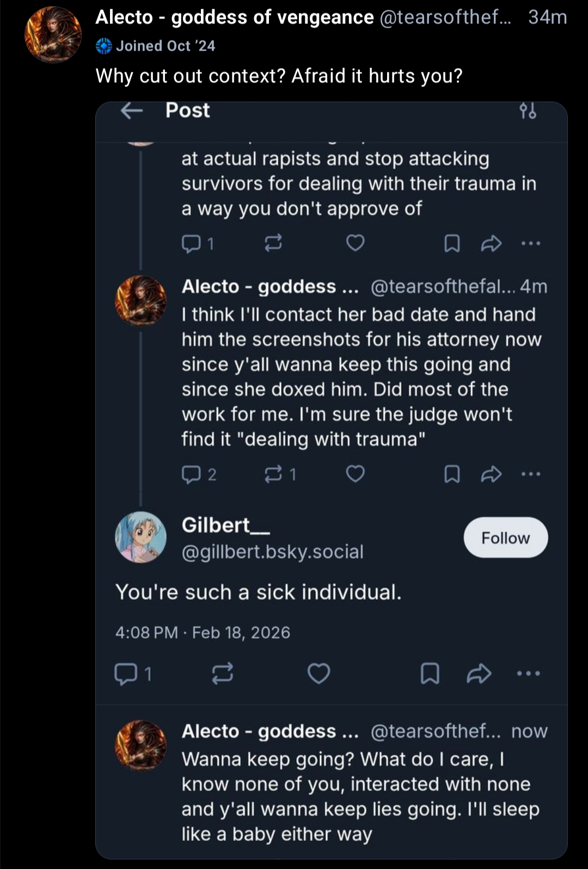This screenshot has width=588, height=869.
Task: Like Gilbert's 'sick individual' post
Action: pos(318,674)
